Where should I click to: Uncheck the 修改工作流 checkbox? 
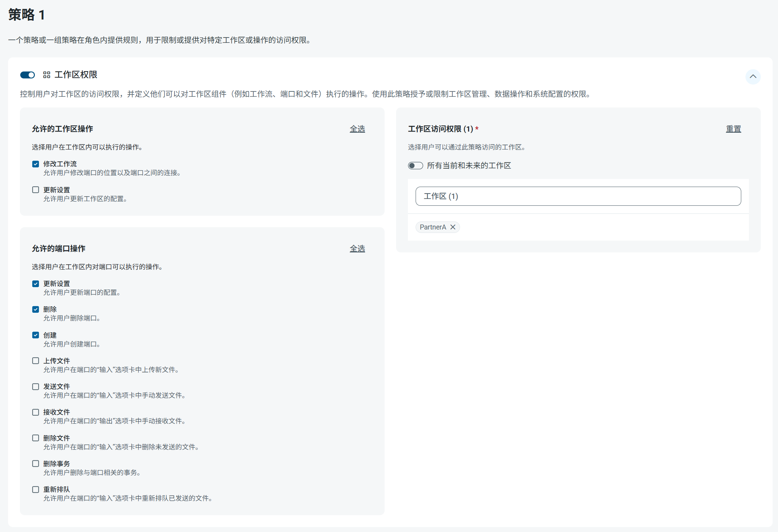tap(36, 164)
